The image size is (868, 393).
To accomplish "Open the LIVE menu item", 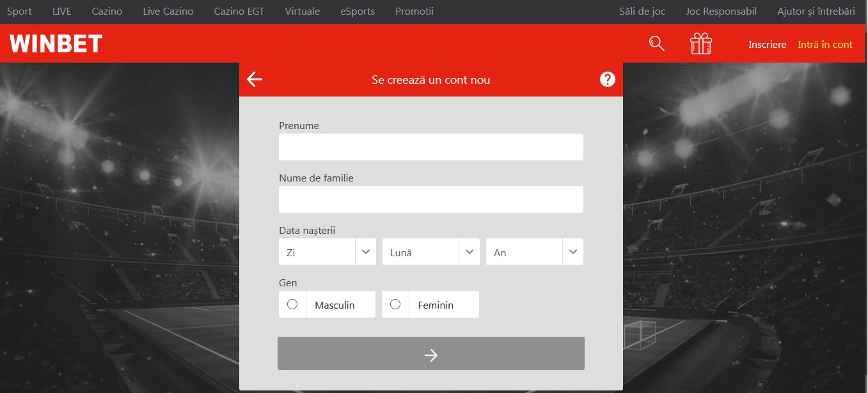I will (x=62, y=12).
